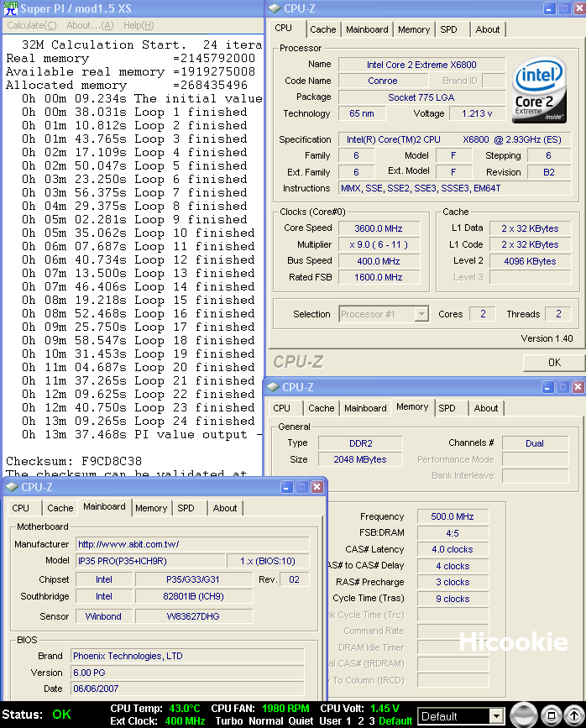
Task: Switch to Cache tab in top CPU-Z window
Action: (322, 29)
